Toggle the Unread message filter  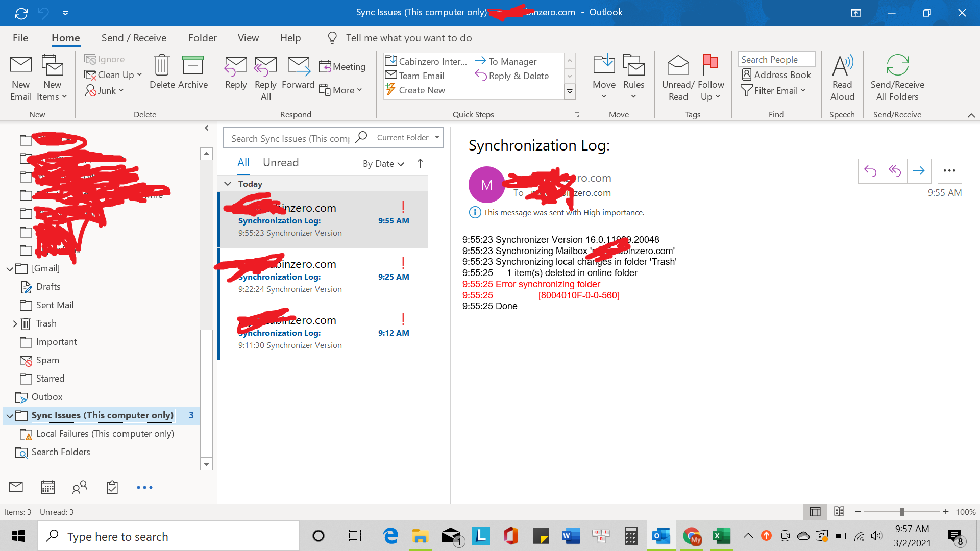(280, 163)
